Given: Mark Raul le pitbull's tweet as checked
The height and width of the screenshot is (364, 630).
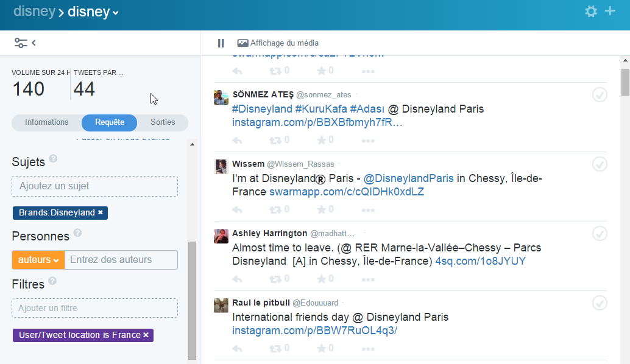Looking at the screenshot, I should (x=600, y=303).
